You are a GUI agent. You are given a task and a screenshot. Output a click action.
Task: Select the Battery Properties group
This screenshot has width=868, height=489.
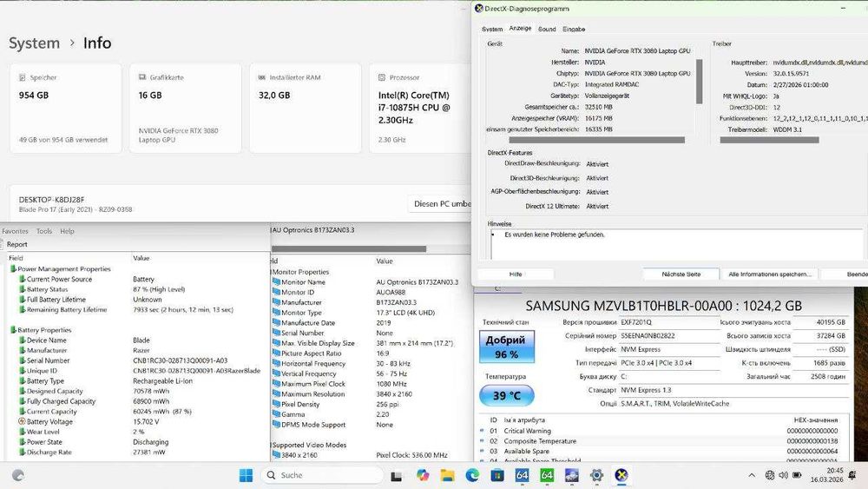[x=44, y=329]
